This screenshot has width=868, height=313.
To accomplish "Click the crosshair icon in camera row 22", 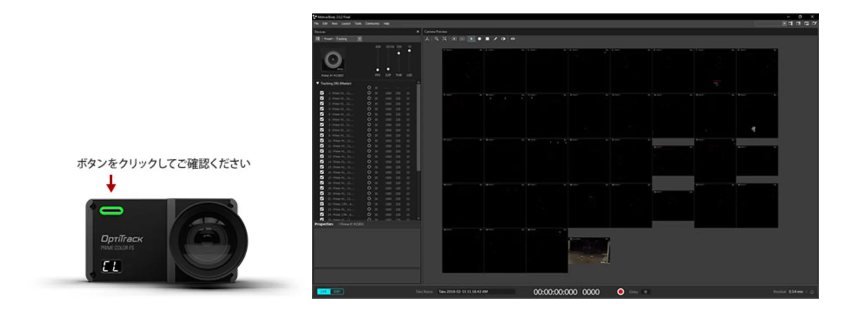I will point(369,204).
